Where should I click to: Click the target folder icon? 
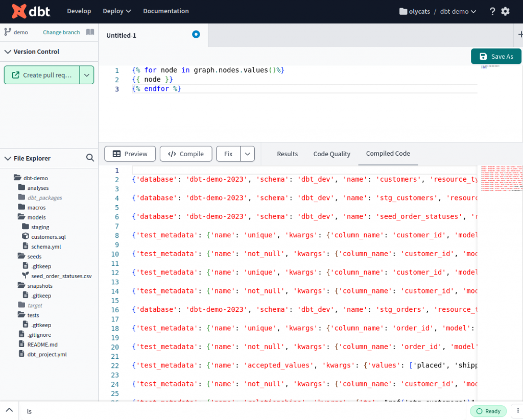click(21, 305)
